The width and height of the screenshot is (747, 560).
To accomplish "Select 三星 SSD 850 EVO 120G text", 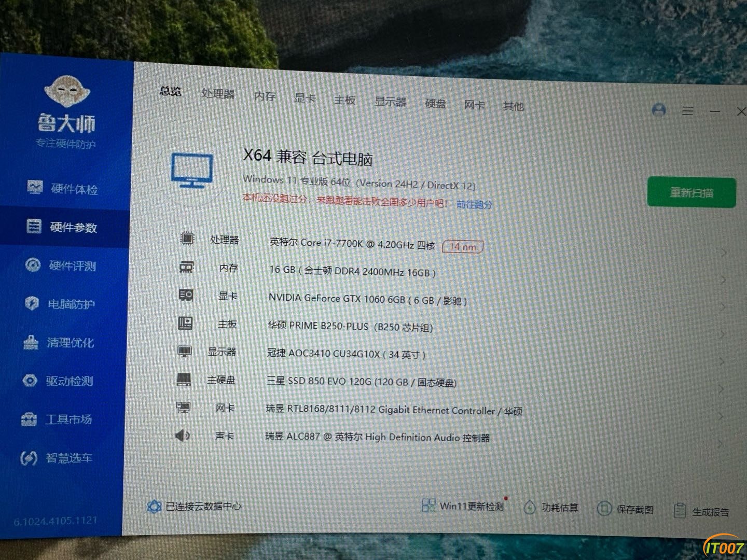I will [362, 382].
